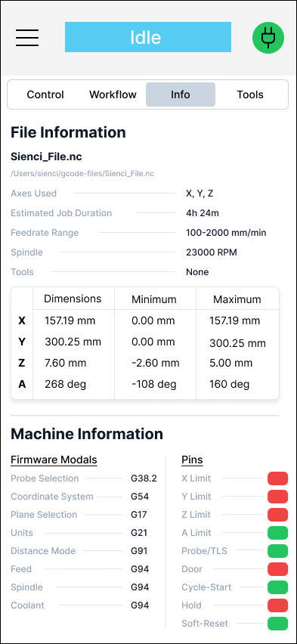This screenshot has height=644, width=297.
Task: Click the File Information heading
Action: pos(68,133)
